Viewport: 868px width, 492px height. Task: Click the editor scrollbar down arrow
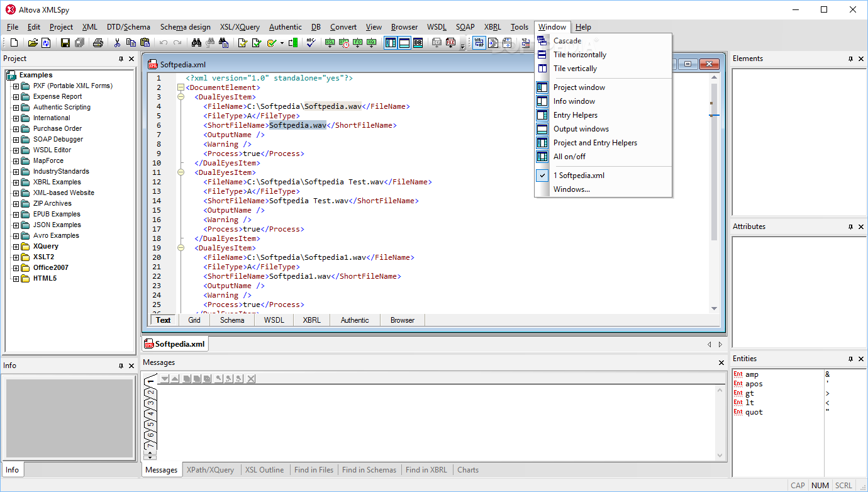[x=714, y=308]
